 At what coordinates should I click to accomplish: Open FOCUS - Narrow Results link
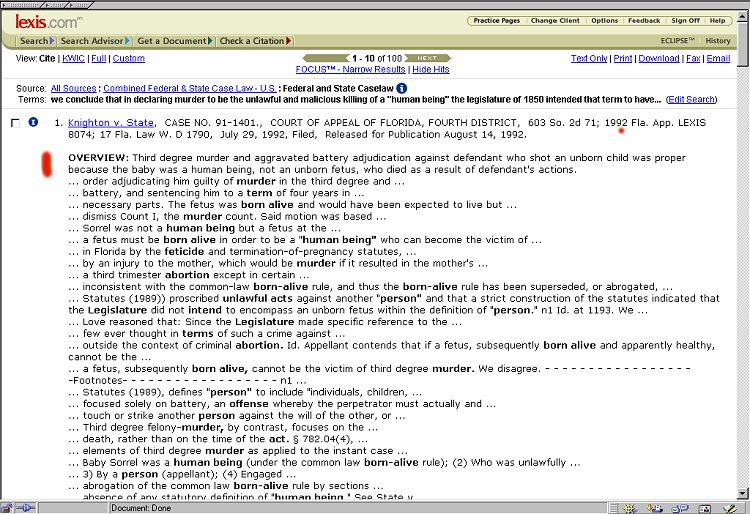click(350, 69)
